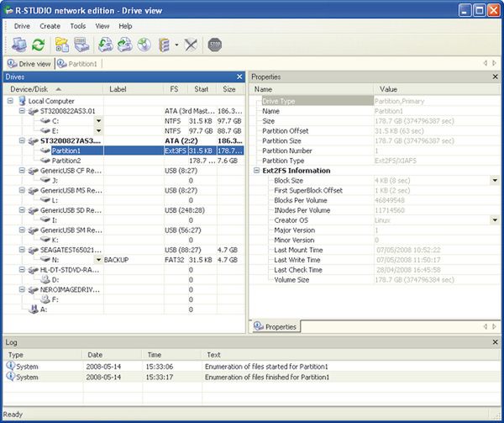Image resolution: width=504 pixels, height=423 pixels.
Task: Click the Create Image toolbar icon
Action: point(124,45)
